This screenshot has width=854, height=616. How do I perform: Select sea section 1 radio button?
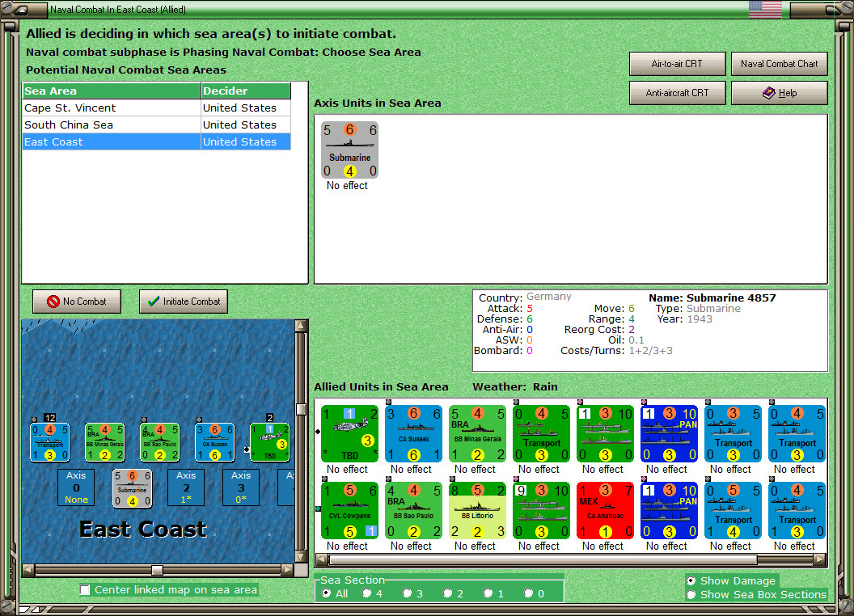click(488, 593)
